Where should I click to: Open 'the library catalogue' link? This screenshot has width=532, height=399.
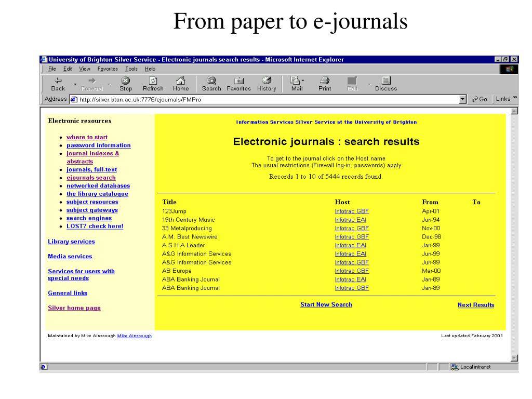click(97, 194)
